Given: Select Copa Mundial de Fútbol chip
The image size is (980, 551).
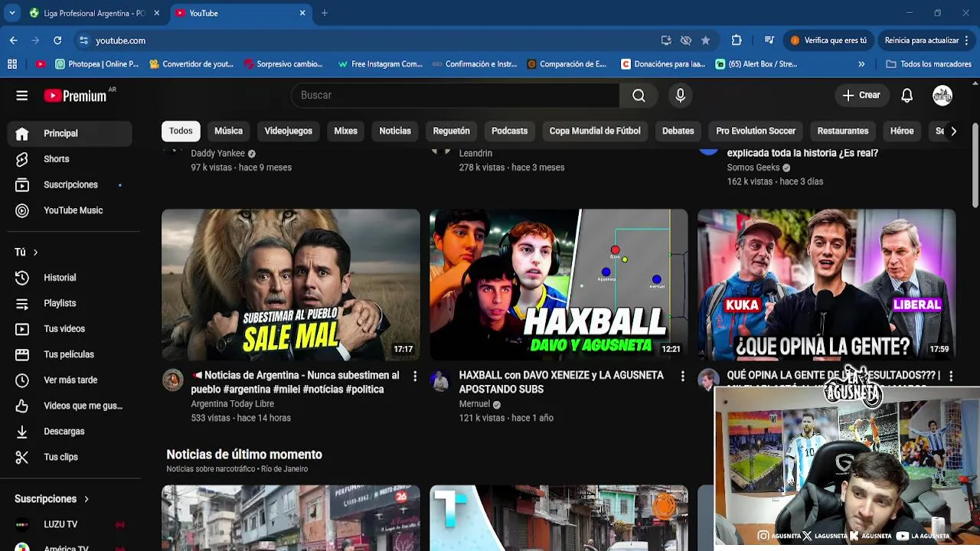Looking at the screenshot, I should (x=595, y=131).
